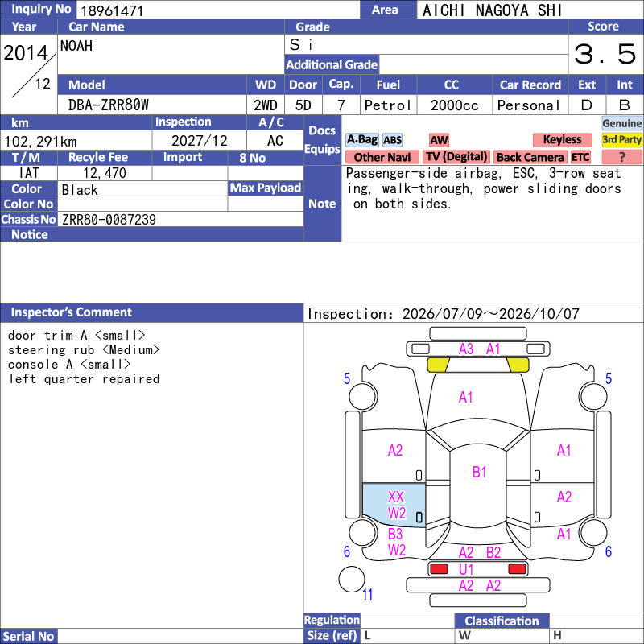Click the blue highlighted XX W2 panel
This screenshot has width=644, height=644.
[394, 505]
